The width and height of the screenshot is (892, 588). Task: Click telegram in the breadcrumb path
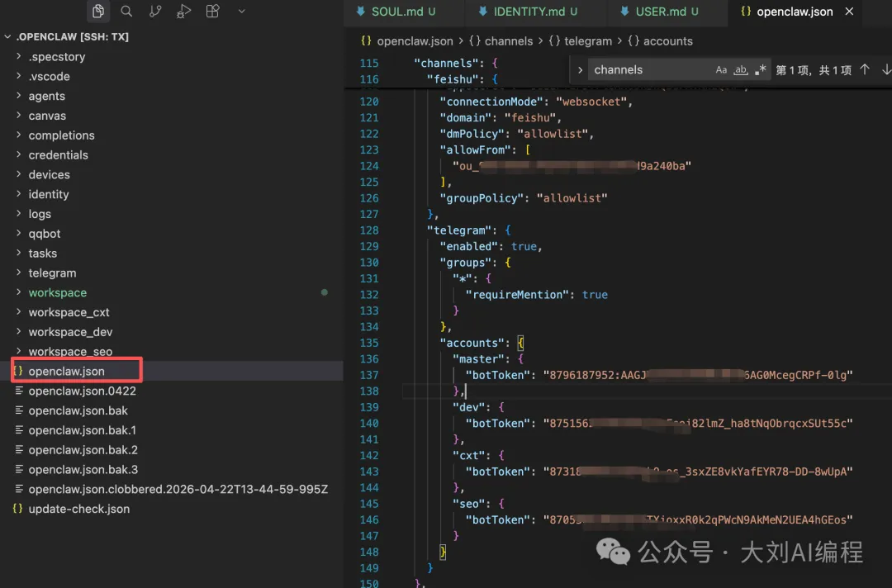click(588, 41)
